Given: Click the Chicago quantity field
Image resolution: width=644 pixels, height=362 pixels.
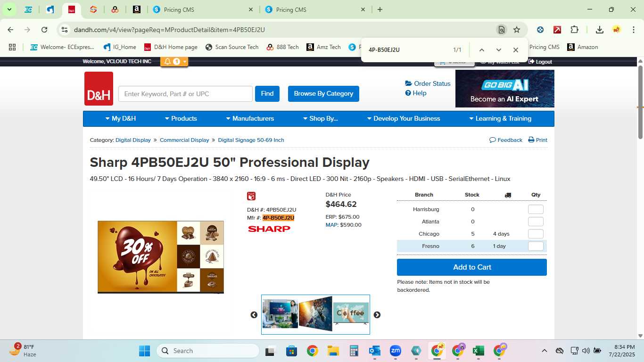Looking at the screenshot, I should tap(536, 234).
